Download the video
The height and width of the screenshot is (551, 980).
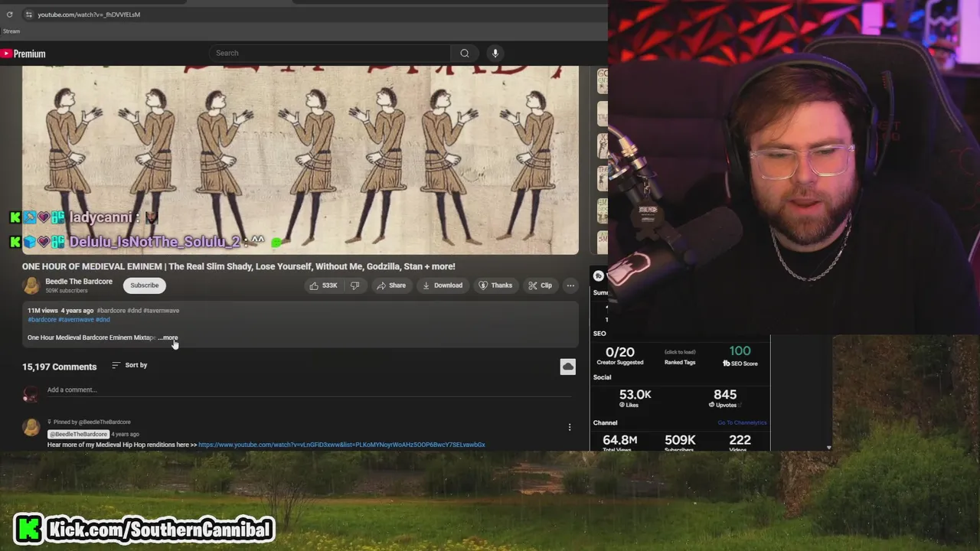click(443, 285)
